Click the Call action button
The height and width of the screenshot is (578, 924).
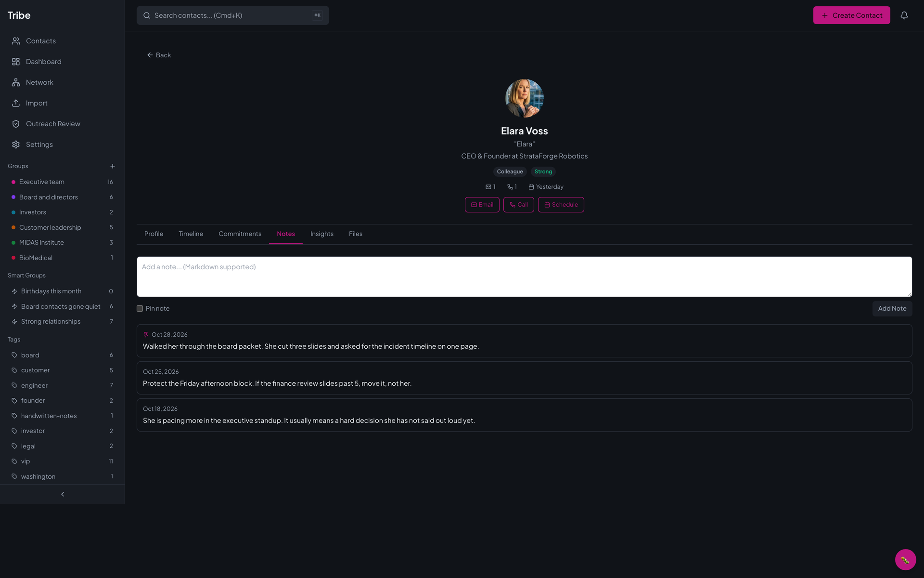click(x=518, y=205)
